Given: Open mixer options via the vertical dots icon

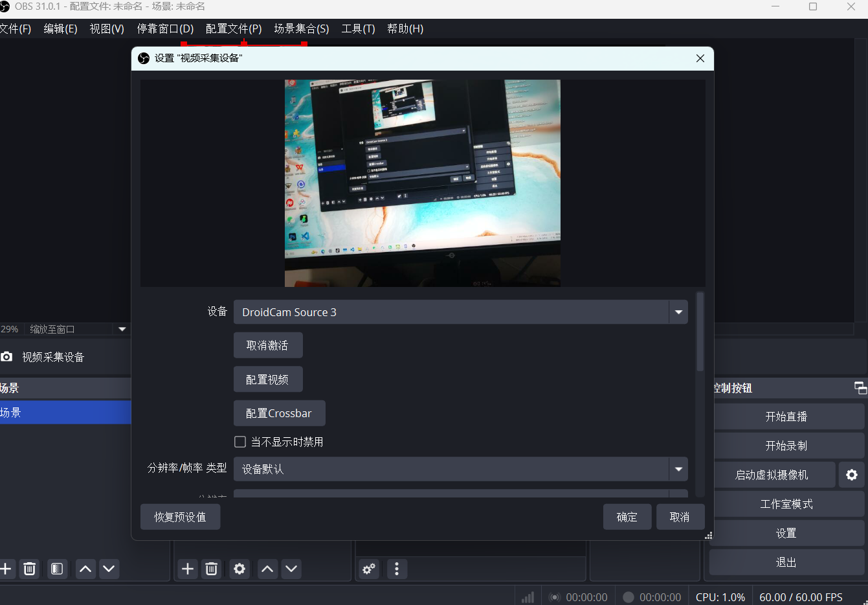Looking at the screenshot, I should click(x=396, y=569).
